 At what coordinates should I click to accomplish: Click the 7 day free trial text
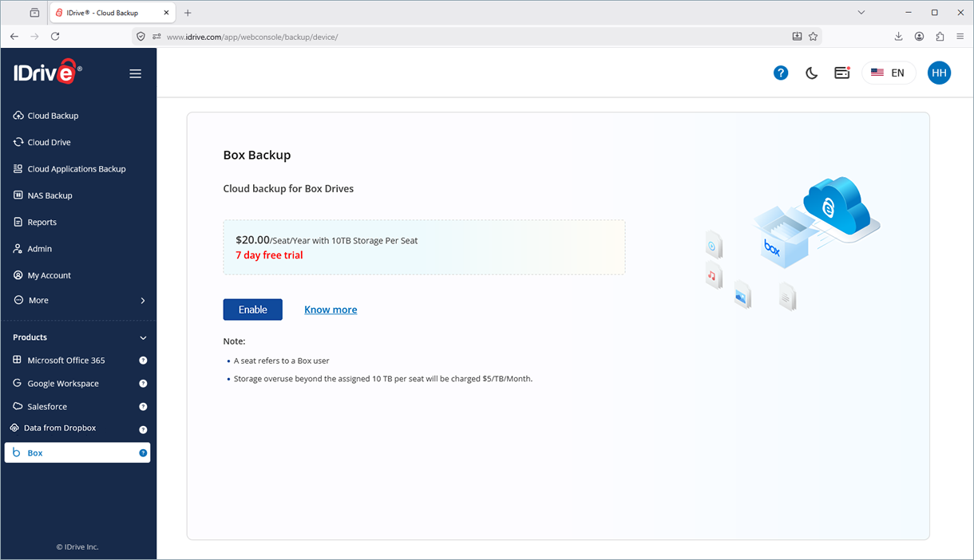pos(269,255)
